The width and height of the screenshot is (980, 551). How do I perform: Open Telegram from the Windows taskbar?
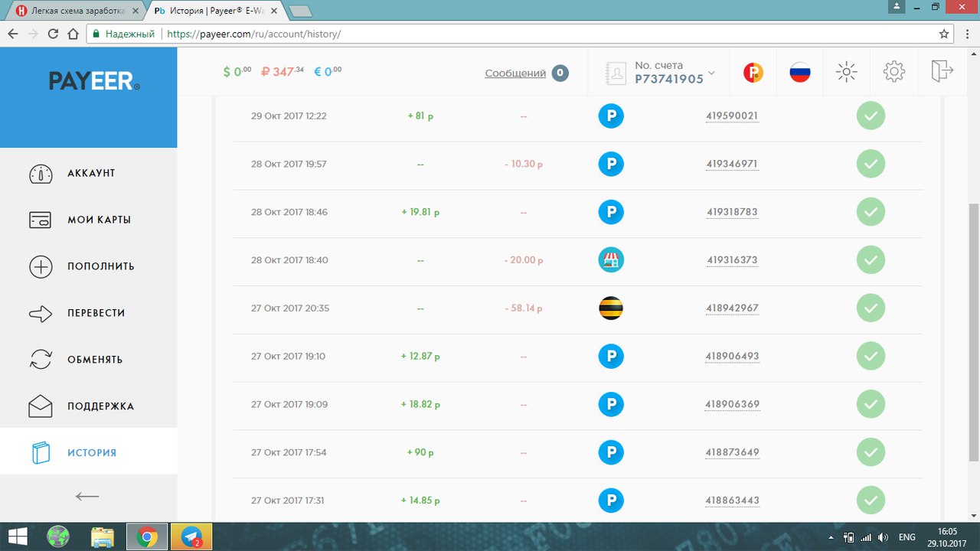(191, 537)
